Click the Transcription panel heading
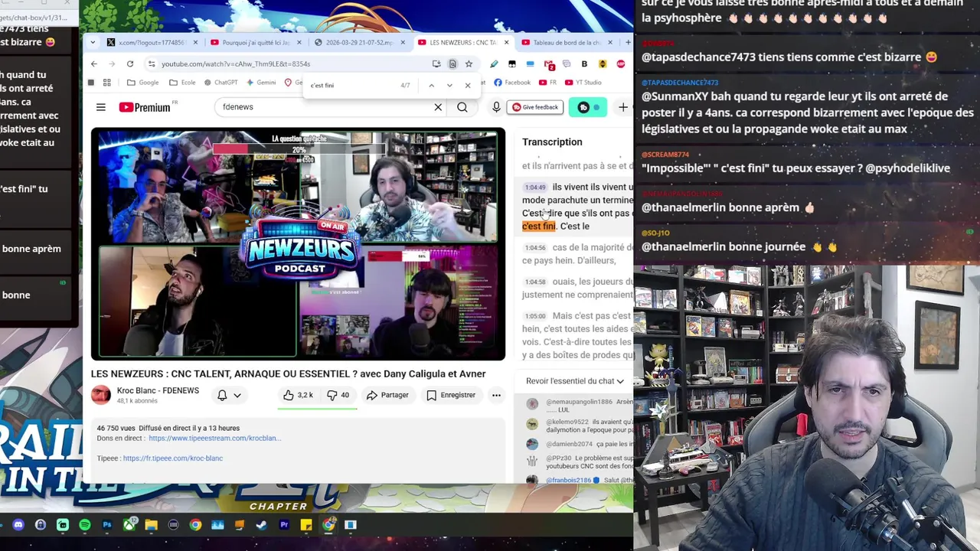This screenshot has height=551, width=980. [x=552, y=142]
